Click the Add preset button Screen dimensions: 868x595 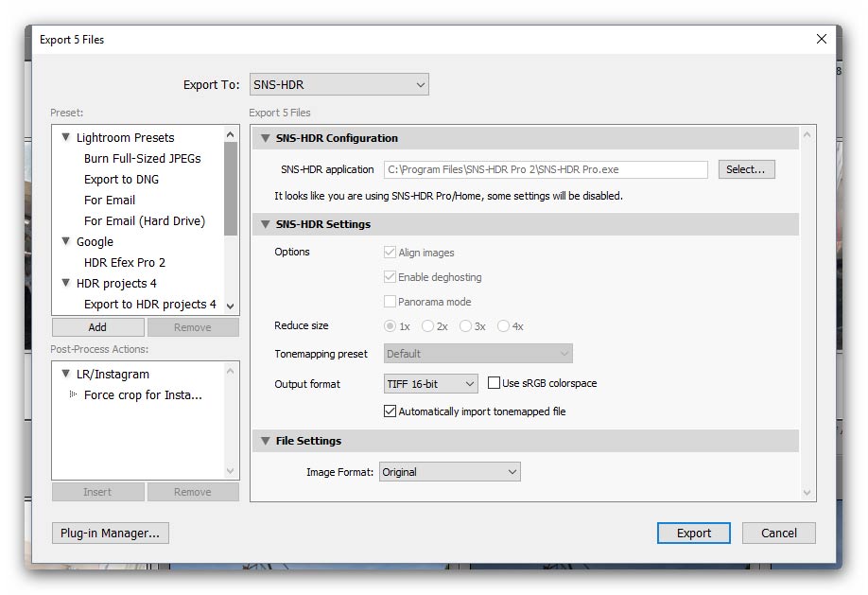click(x=98, y=327)
